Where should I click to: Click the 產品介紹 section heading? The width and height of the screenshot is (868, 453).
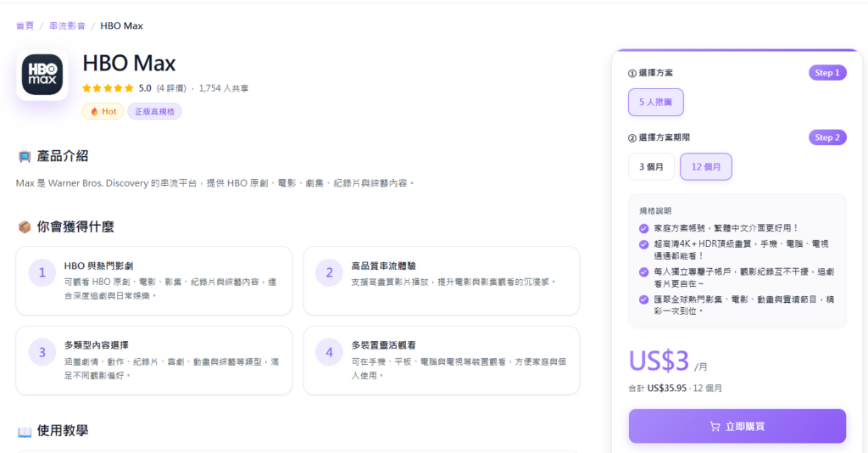coord(63,156)
